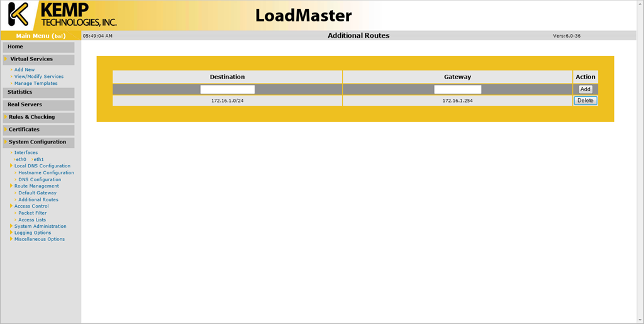
Task: Collapse the Virtual Services menu section
Action: 38,59
